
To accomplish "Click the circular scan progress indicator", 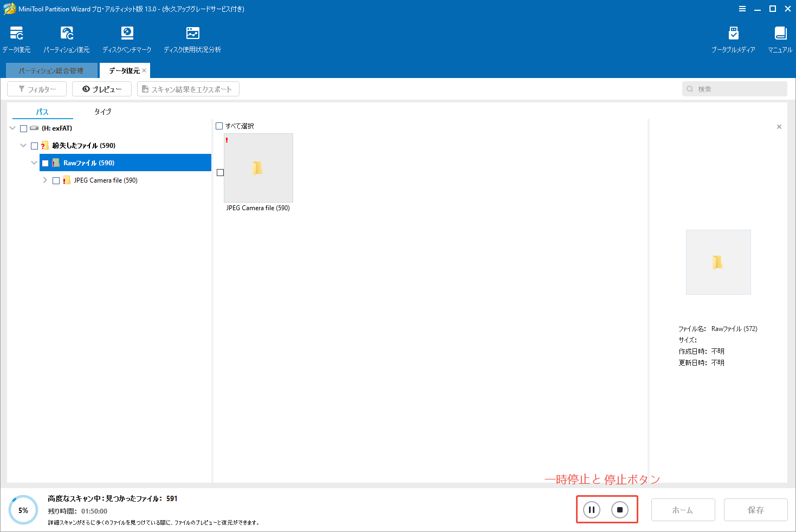I will 23,510.
